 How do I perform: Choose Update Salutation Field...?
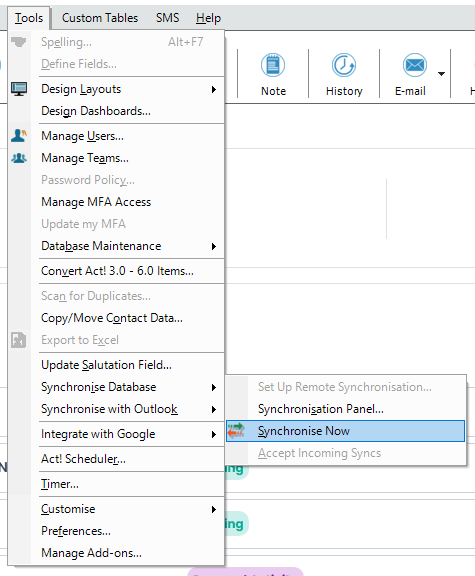pos(116,365)
